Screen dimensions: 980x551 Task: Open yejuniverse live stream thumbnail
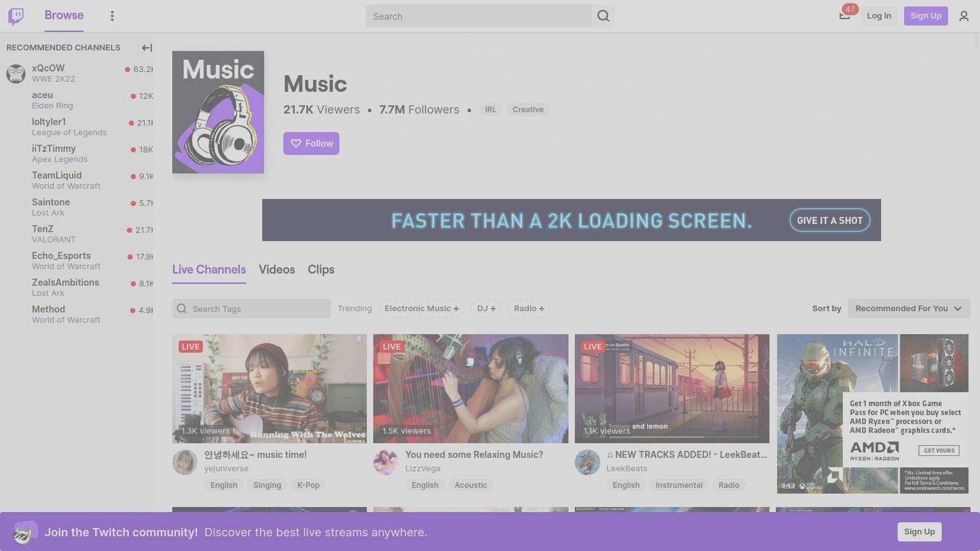269,388
